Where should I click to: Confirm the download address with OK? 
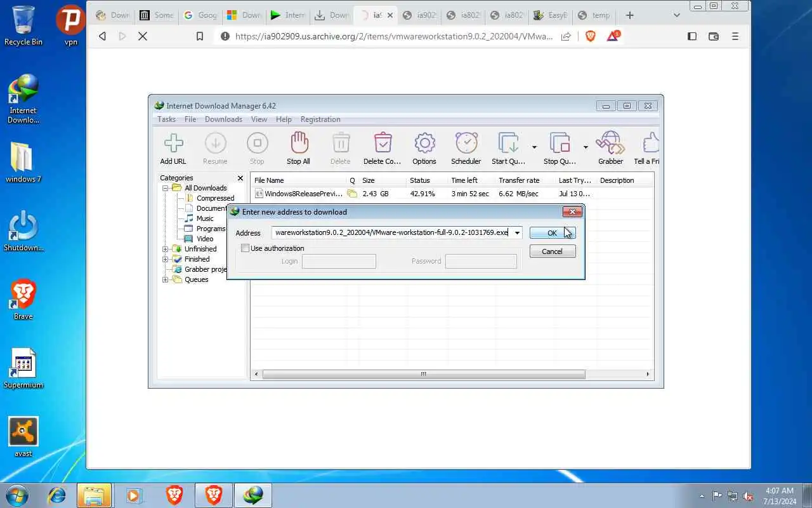[552, 233]
